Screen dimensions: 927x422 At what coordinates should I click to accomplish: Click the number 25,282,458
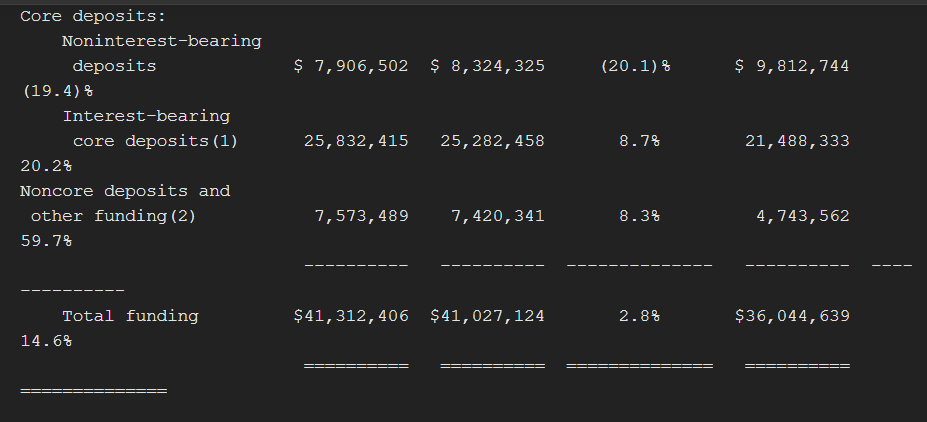[x=492, y=141]
